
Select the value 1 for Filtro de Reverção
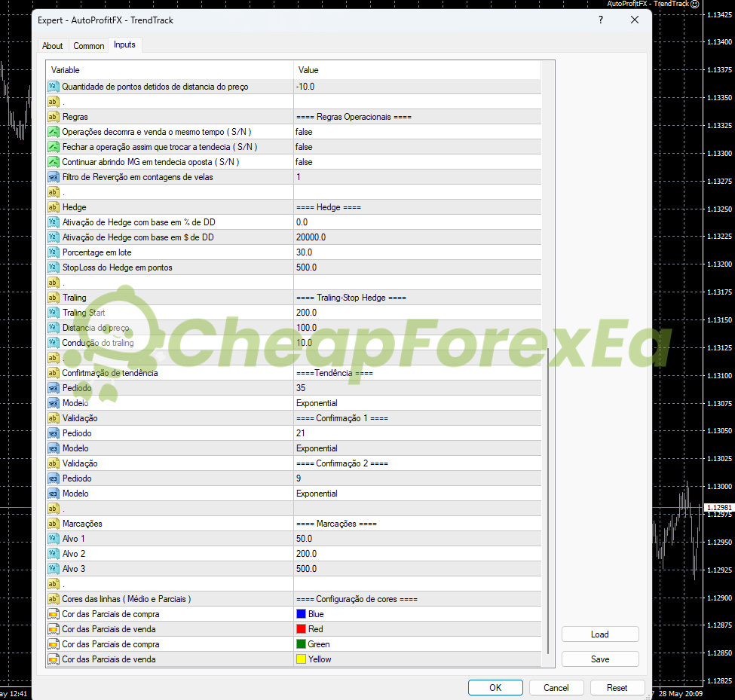(417, 177)
